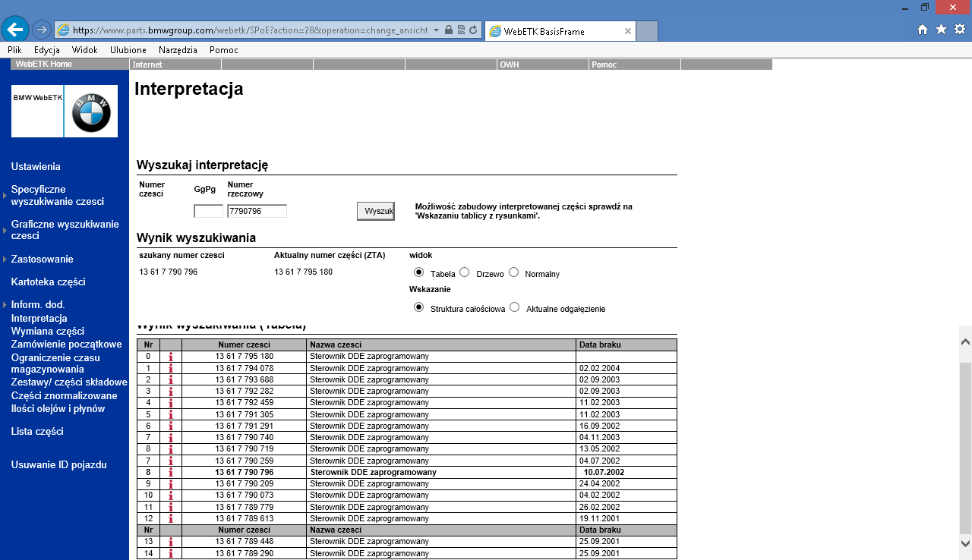972x560 pixels.
Task: Open info icon for part 13 61 7 790 740
Action: [x=171, y=438]
